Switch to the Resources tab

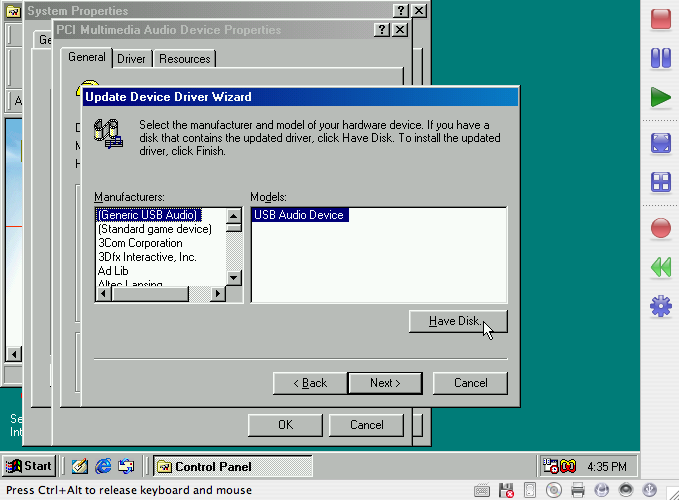[x=184, y=59]
